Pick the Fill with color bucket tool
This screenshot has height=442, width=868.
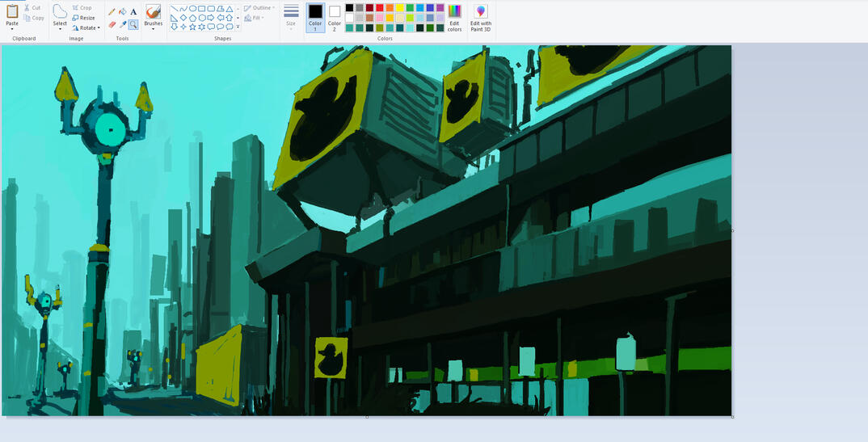click(122, 12)
